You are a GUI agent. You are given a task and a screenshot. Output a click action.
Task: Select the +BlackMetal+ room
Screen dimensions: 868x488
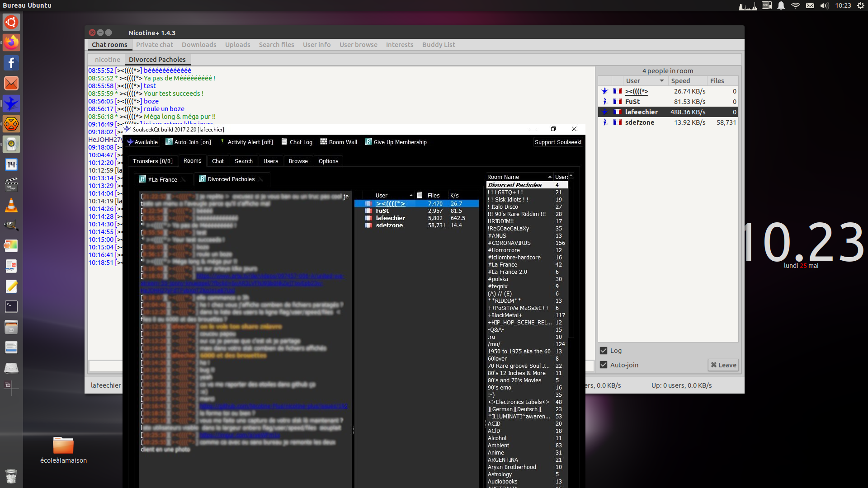[527, 315]
